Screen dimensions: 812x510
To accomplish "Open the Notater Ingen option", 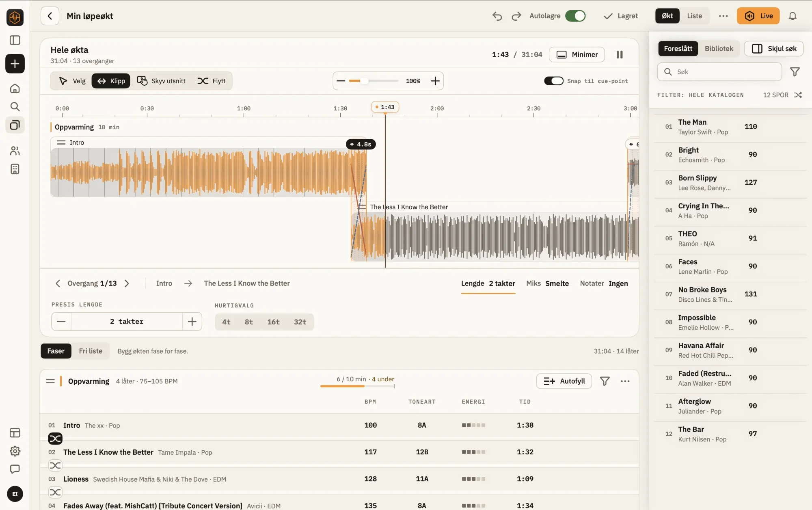I will [x=604, y=283].
